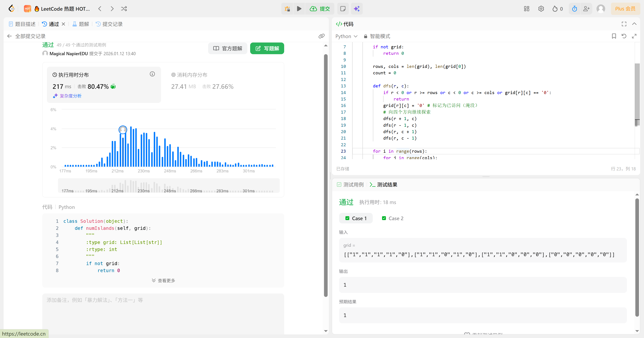
Task: Open the AI sparkle assistant icon
Action: [x=357, y=9]
